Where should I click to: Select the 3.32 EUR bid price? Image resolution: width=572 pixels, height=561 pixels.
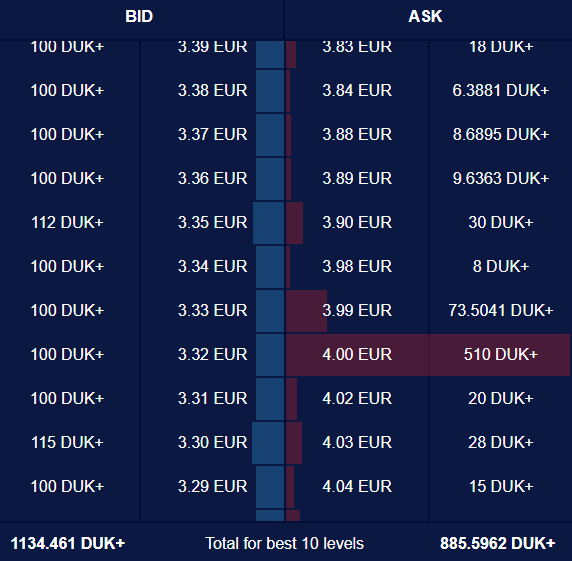213,355
